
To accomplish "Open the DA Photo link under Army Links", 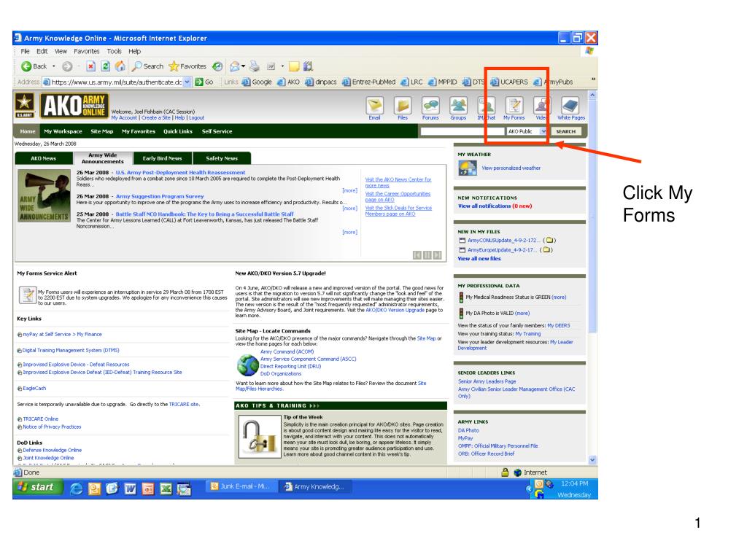I will click(468, 430).
